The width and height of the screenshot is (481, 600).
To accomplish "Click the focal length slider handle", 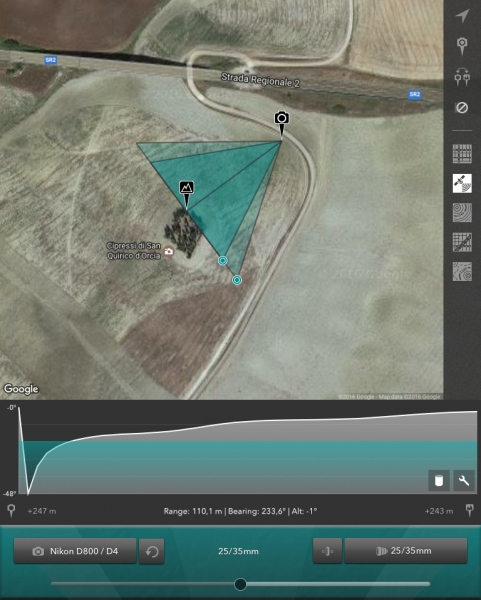I will (x=240, y=584).
